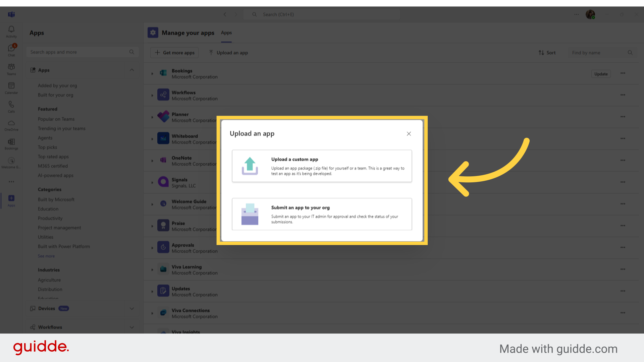
Task: Select the Apps tab in header
Action: point(226,33)
